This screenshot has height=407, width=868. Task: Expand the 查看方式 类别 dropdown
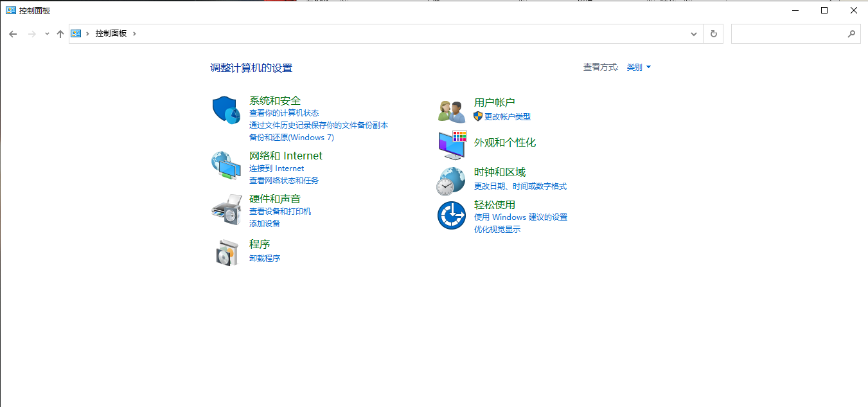pyautogui.click(x=639, y=68)
